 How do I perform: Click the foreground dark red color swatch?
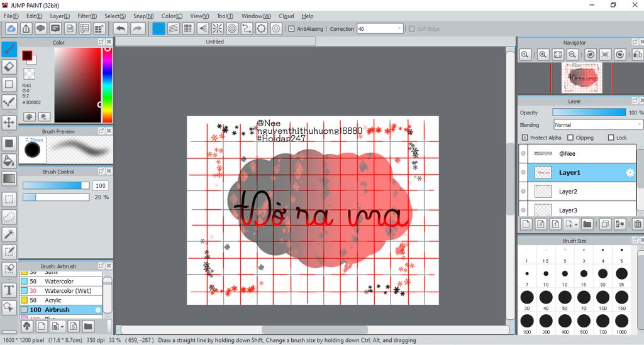click(x=27, y=55)
